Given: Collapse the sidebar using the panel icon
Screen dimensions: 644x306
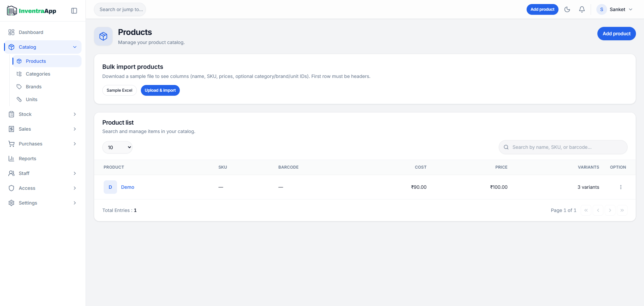Looking at the screenshot, I should (74, 10).
